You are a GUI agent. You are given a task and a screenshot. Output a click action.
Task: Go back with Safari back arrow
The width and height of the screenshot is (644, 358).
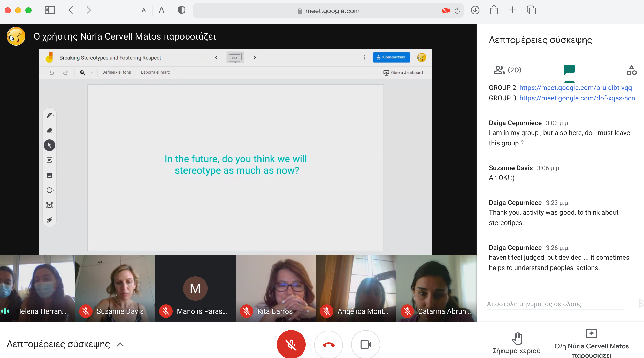(x=71, y=10)
